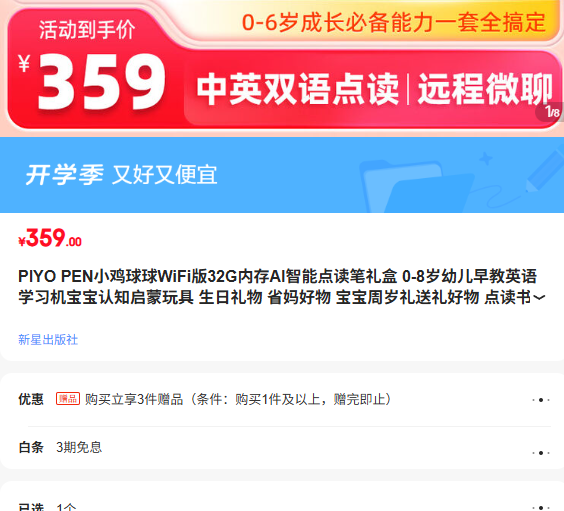Tap the yellow 0-6岁成长必备能力 ribbon
Screen dimensions: 564x511
pyautogui.click(x=394, y=22)
